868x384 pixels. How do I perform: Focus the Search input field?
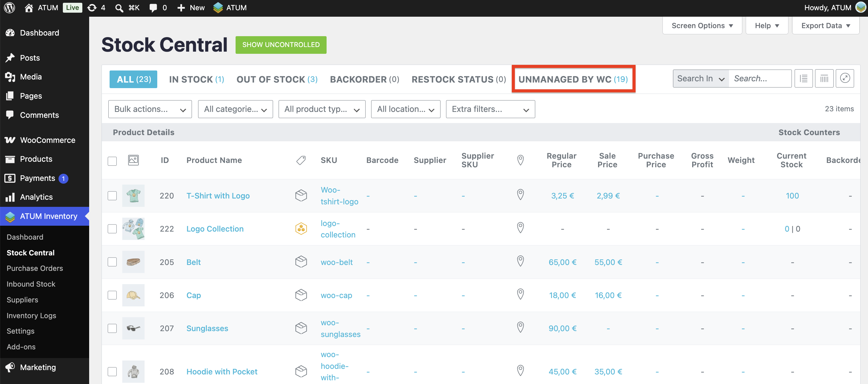pos(760,79)
